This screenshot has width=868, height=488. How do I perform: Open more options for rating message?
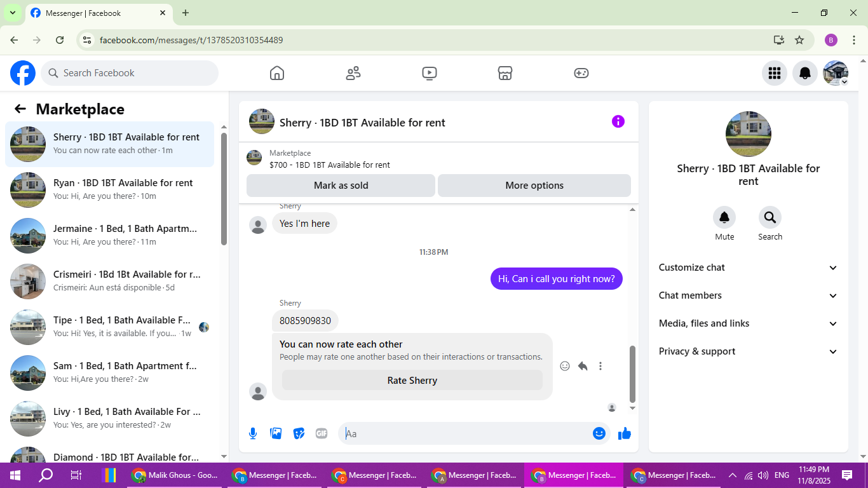600,366
